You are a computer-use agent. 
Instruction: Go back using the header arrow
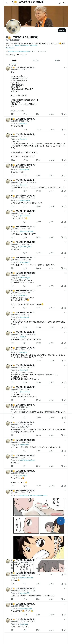[7, 3]
